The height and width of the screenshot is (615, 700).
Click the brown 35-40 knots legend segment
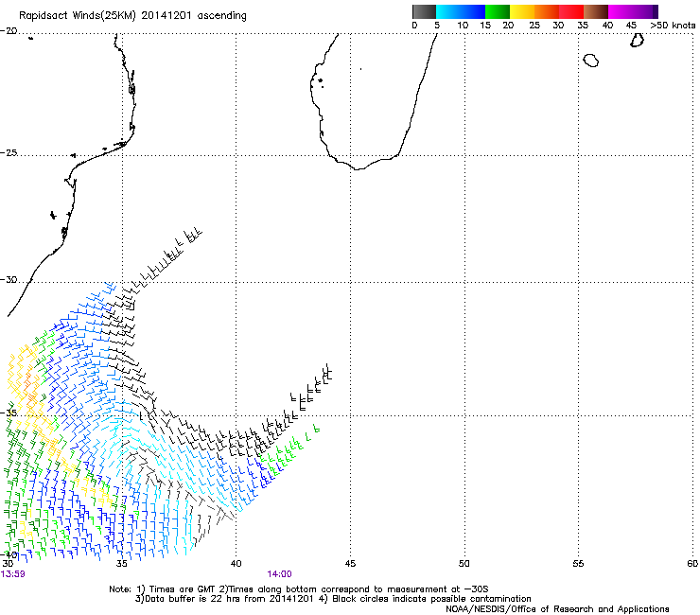coord(596,11)
